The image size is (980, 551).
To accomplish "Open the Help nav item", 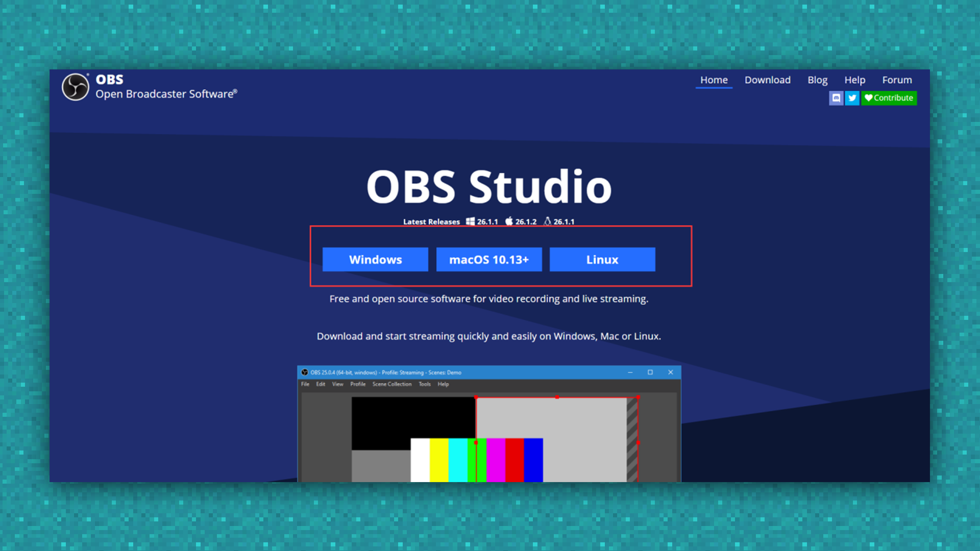I will tap(854, 80).
